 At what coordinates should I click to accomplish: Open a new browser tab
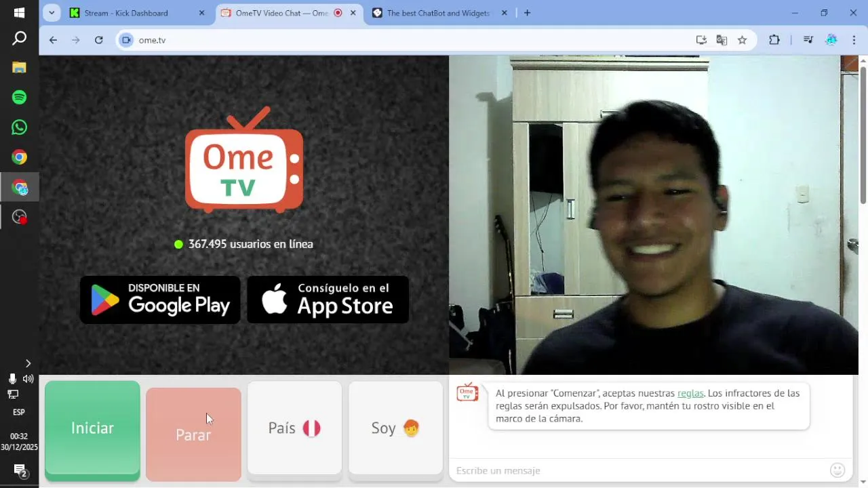pos(527,13)
